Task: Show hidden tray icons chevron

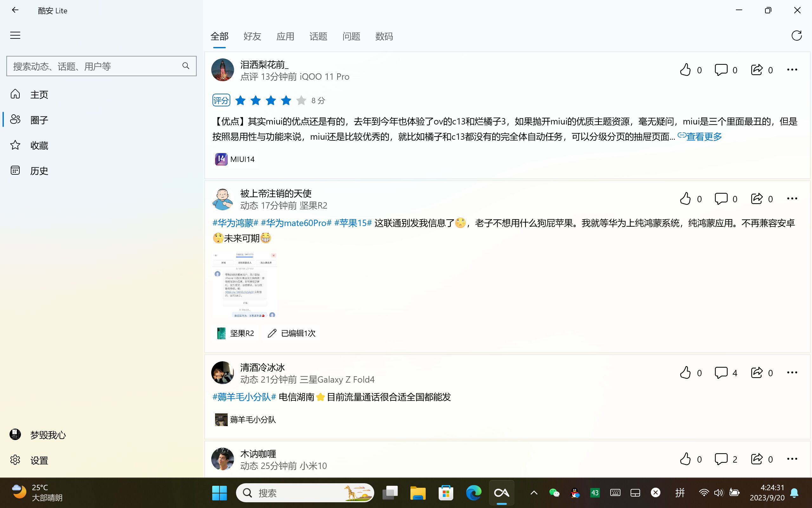Action: pyautogui.click(x=534, y=493)
